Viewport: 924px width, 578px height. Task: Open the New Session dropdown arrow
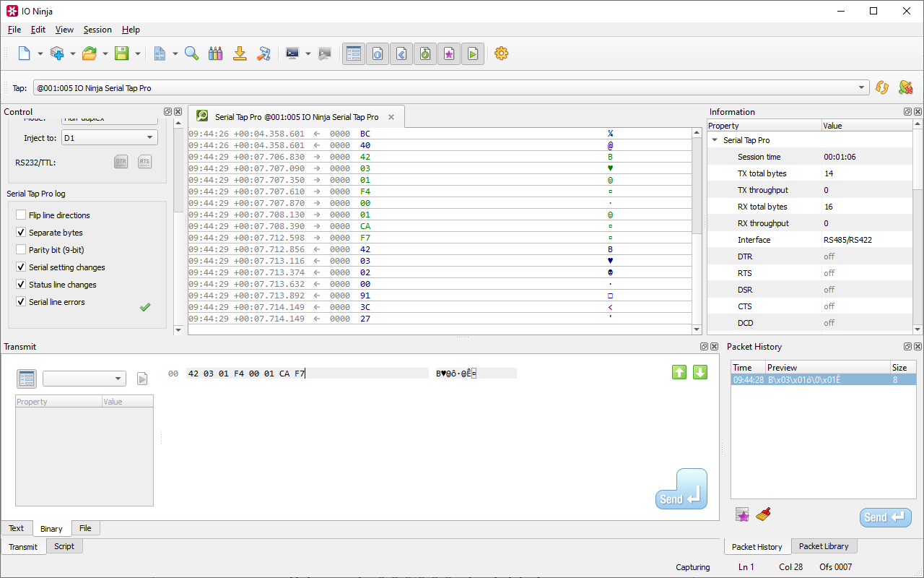40,53
